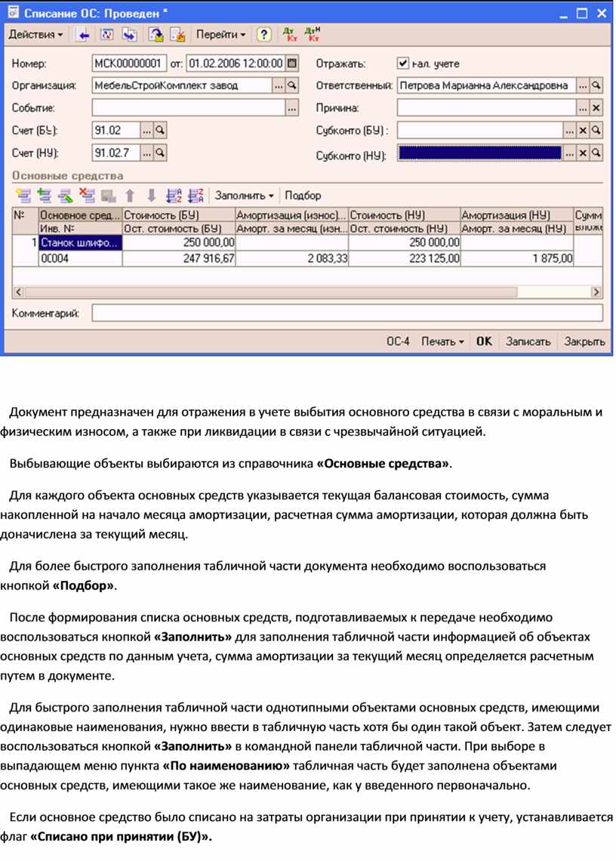Image resolution: width=616 pixels, height=861 pixels.
Task: Confirm the document with OK button
Action: click(x=484, y=341)
